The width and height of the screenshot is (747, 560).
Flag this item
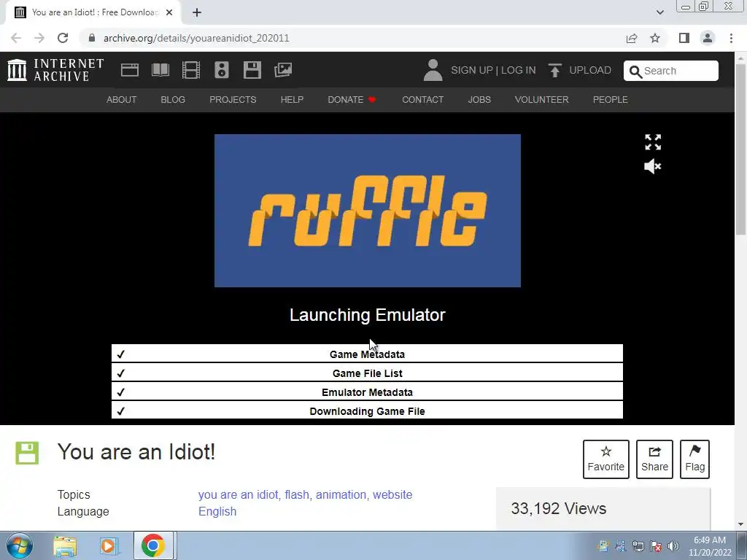coord(694,459)
